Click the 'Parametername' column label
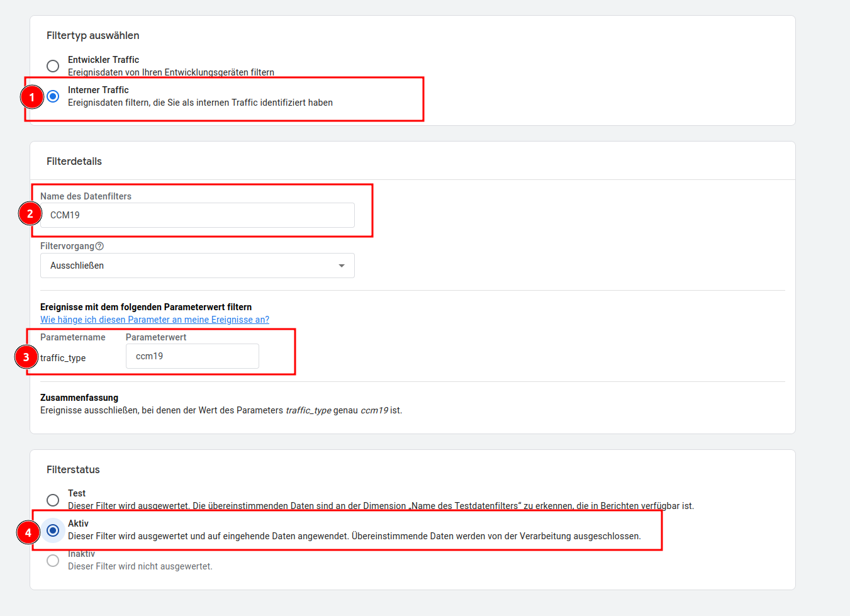The width and height of the screenshot is (850, 616). pyautogui.click(x=73, y=337)
